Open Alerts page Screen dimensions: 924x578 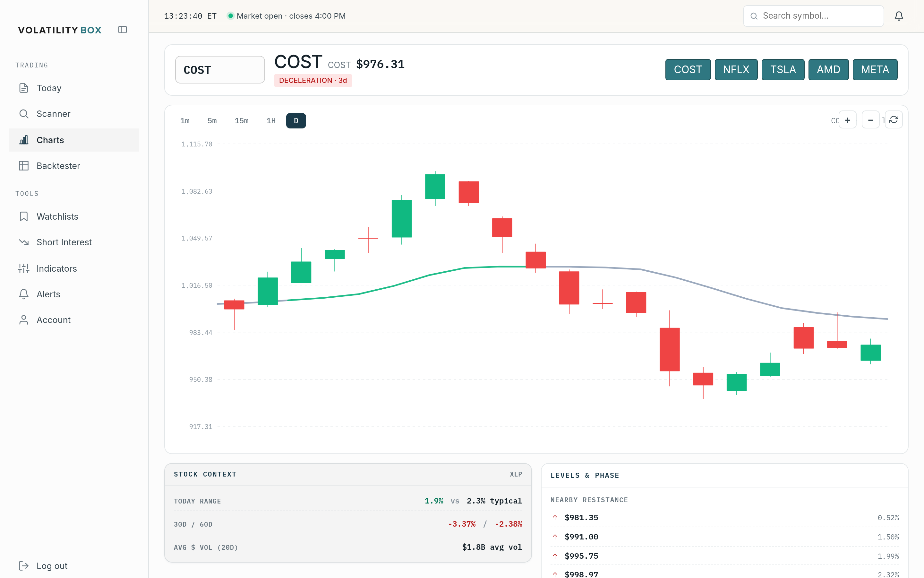point(74,294)
